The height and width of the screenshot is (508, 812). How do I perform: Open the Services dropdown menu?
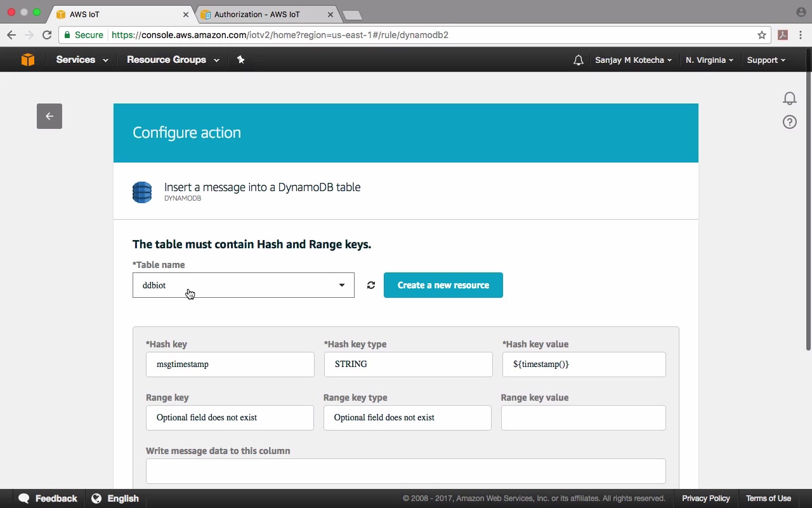(82, 60)
